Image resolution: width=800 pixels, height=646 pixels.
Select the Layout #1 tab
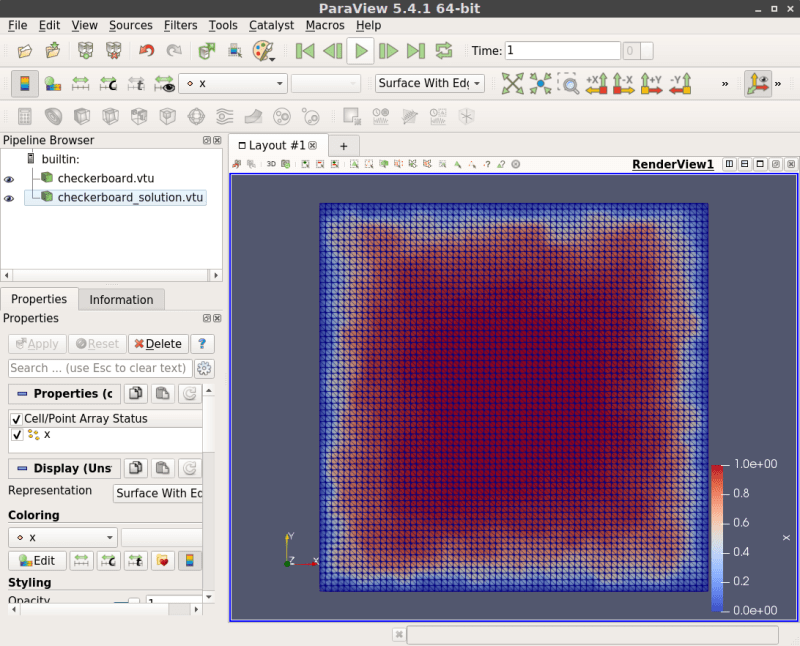click(277, 145)
